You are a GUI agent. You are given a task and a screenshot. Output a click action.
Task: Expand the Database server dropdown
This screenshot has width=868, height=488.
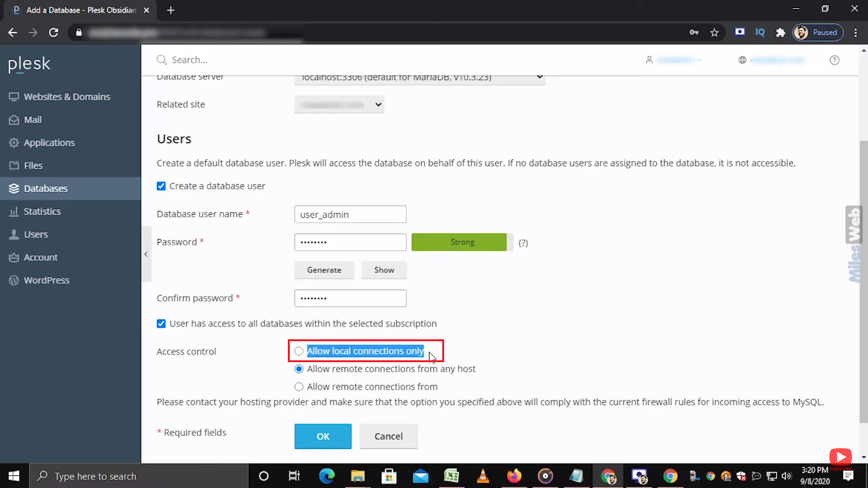tap(419, 77)
